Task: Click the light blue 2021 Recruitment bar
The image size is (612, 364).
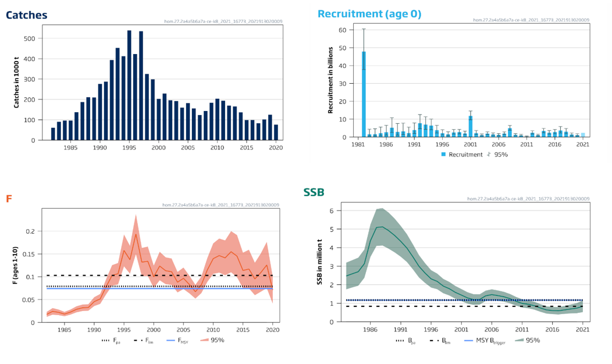Action: (x=583, y=135)
